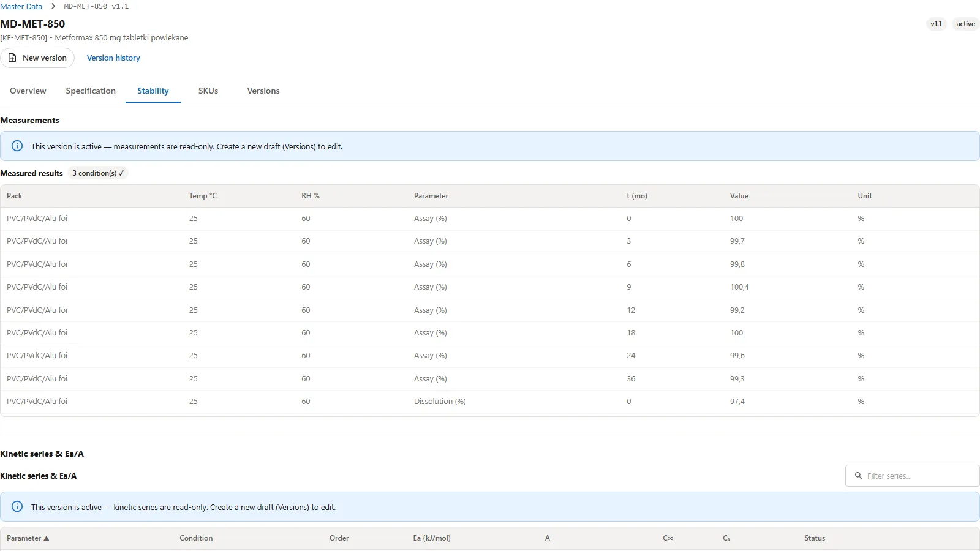Click the New version button
The width and height of the screenshot is (980, 551).
(x=37, y=58)
